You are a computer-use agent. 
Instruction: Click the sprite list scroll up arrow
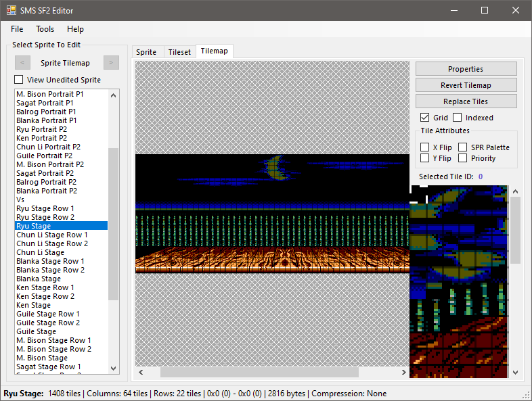[113, 95]
